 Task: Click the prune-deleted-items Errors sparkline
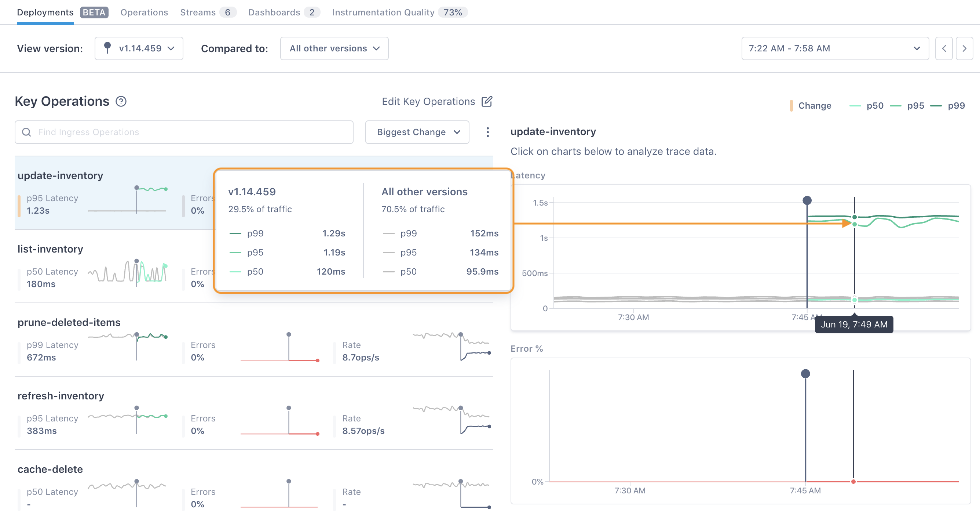[279, 347]
